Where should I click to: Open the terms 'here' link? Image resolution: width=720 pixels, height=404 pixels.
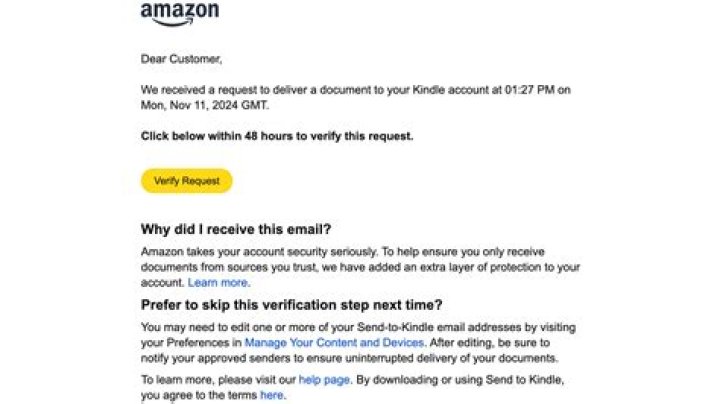272,395
